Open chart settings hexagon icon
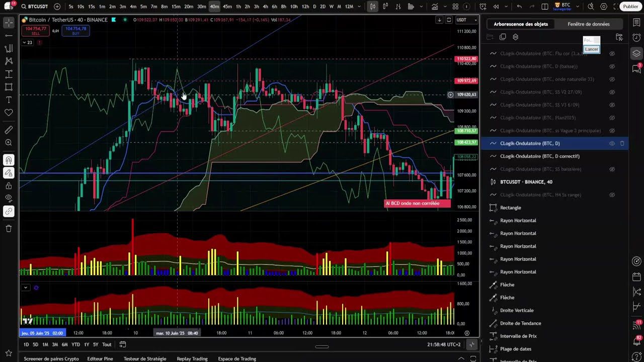The height and width of the screenshot is (362, 644). 604,7
